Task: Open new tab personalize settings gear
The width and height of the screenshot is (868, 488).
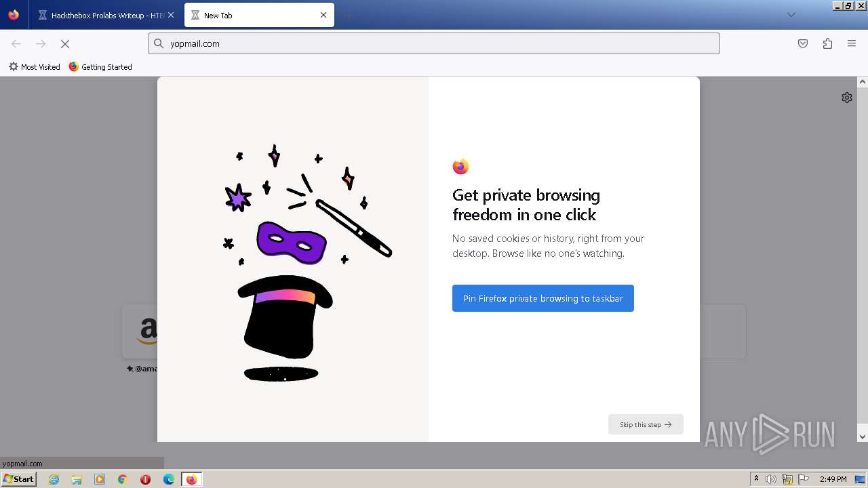Action: click(847, 98)
